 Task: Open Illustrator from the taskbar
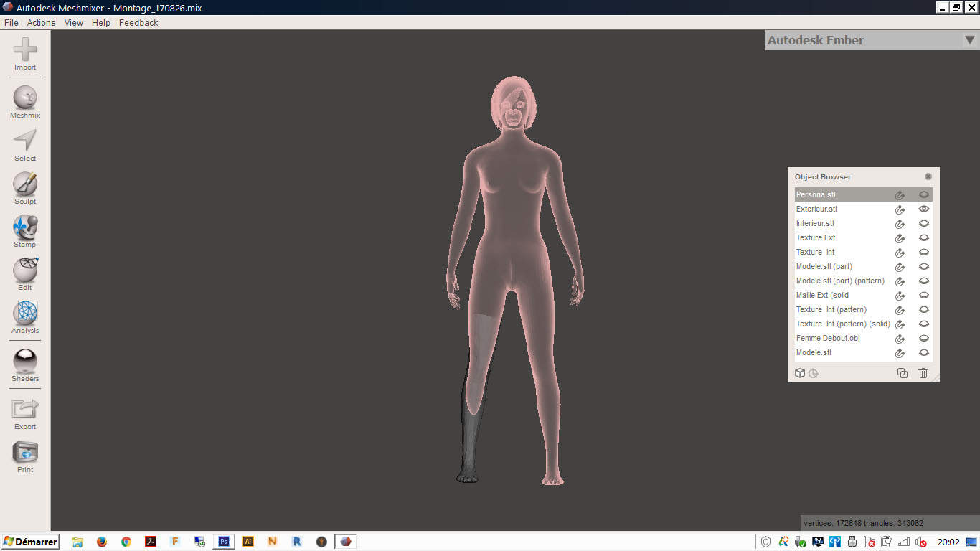click(x=248, y=542)
